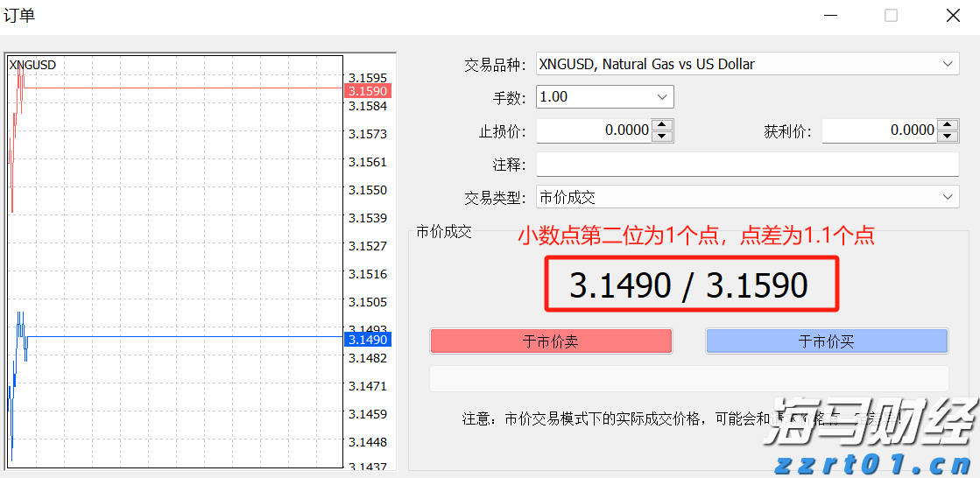Click the 获利价 take profit input field

click(x=879, y=130)
